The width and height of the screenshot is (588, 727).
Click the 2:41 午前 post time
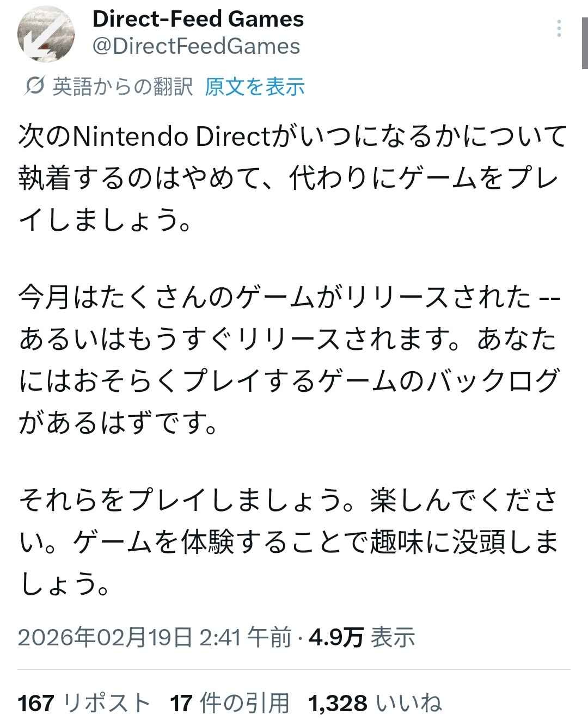[x=246, y=637]
